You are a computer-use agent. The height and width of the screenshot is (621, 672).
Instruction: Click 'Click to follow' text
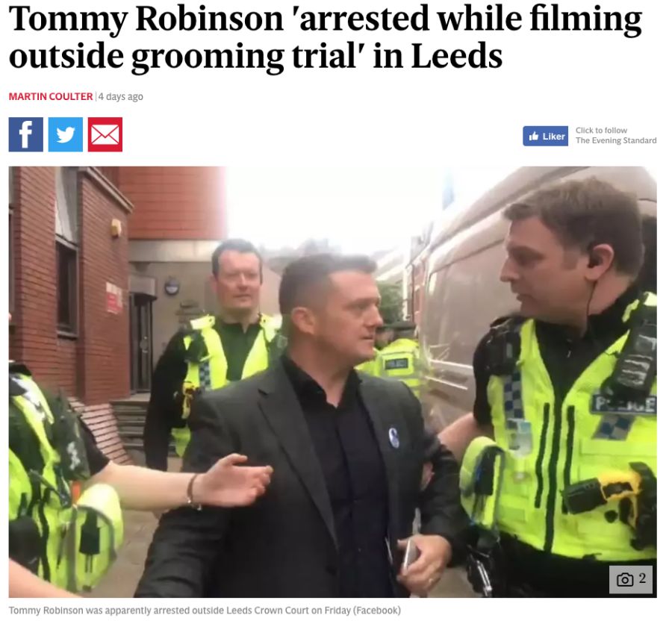601,130
